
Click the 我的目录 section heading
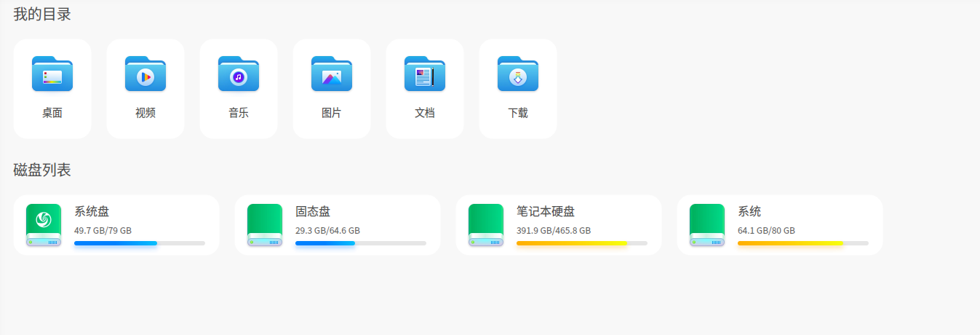pyautogui.click(x=42, y=14)
